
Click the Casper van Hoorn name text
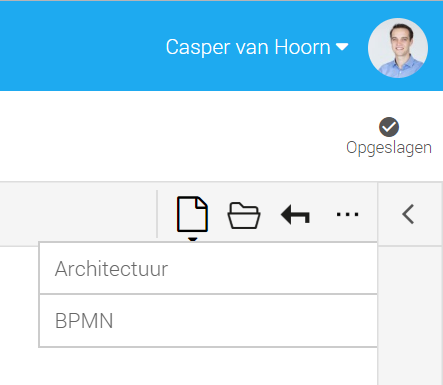point(248,47)
